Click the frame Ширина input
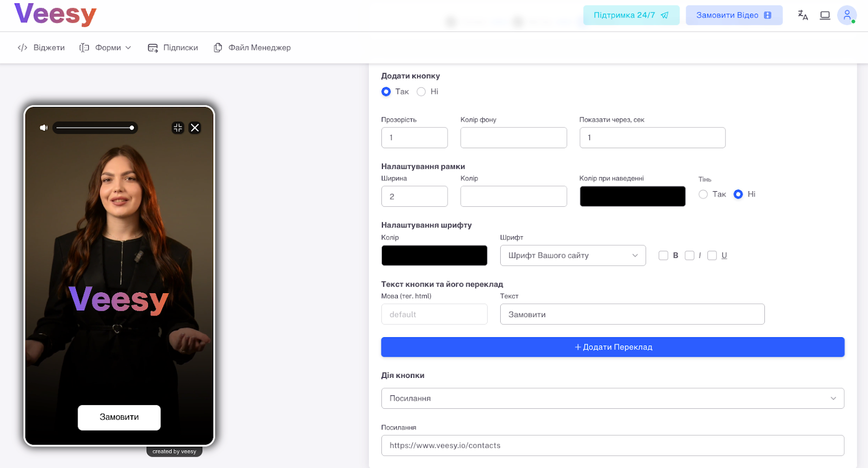Screen dimensions: 868x468 click(414, 197)
